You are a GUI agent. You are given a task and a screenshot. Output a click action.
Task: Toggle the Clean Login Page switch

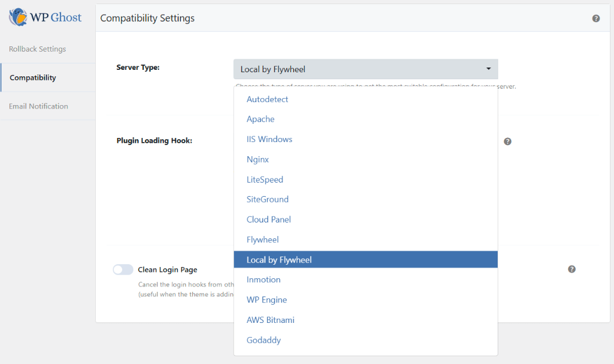tap(123, 269)
